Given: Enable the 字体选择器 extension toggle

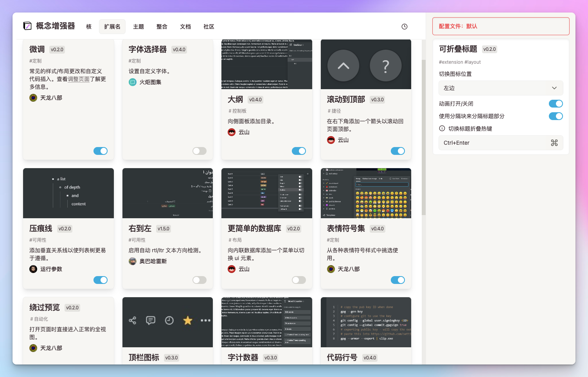Looking at the screenshot, I should [200, 151].
